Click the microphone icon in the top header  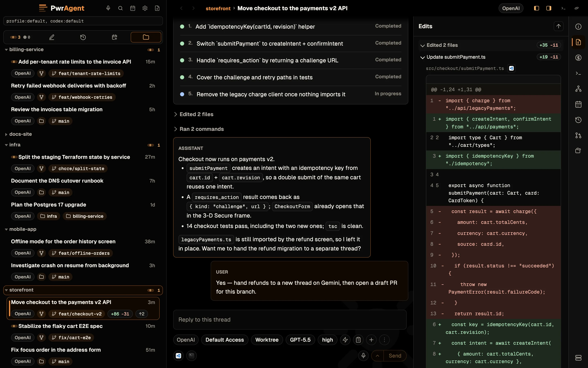(x=108, y=8)
